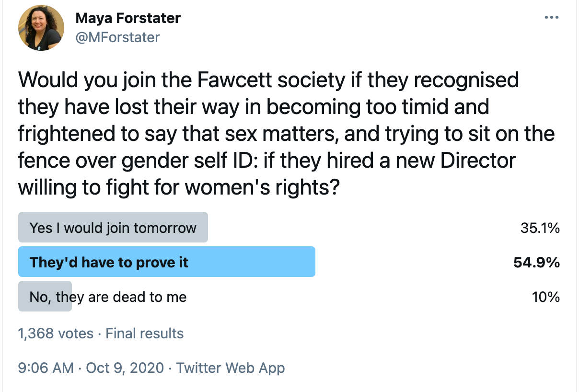Image resolution: width=579 pixels, height=392 pixels.
Task: Select the "No, they are dead to me" option
Action: pos(108,297)
